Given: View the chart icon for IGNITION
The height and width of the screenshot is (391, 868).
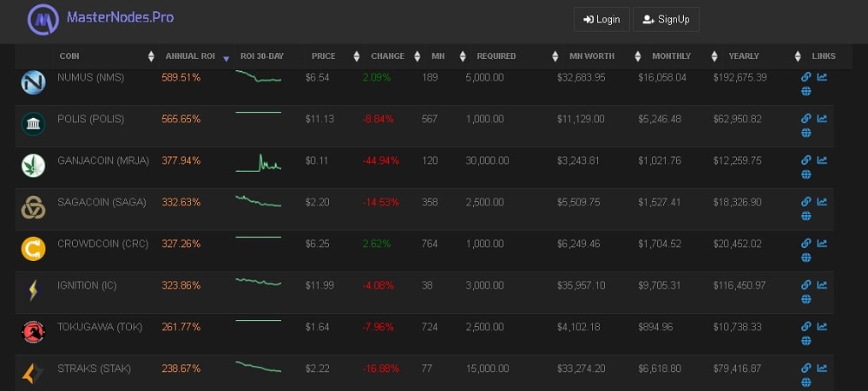Looking at the screenshot, I should (821, 285).
